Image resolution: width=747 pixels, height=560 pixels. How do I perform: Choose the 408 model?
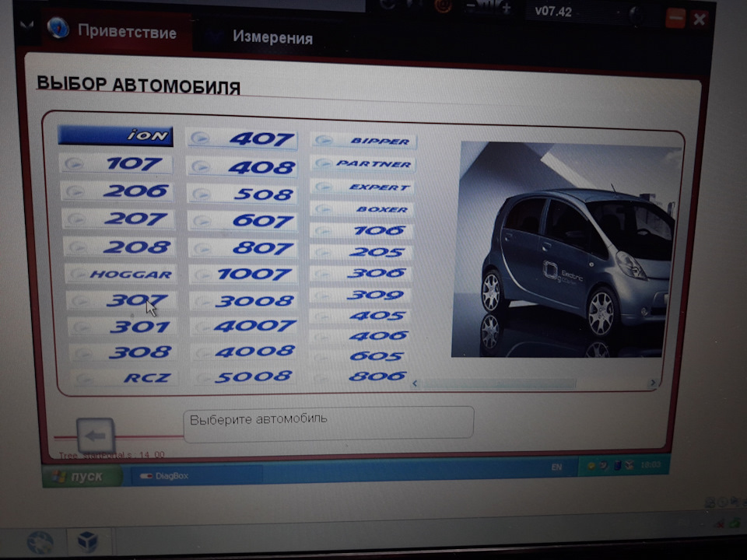[x=242, y=167]
